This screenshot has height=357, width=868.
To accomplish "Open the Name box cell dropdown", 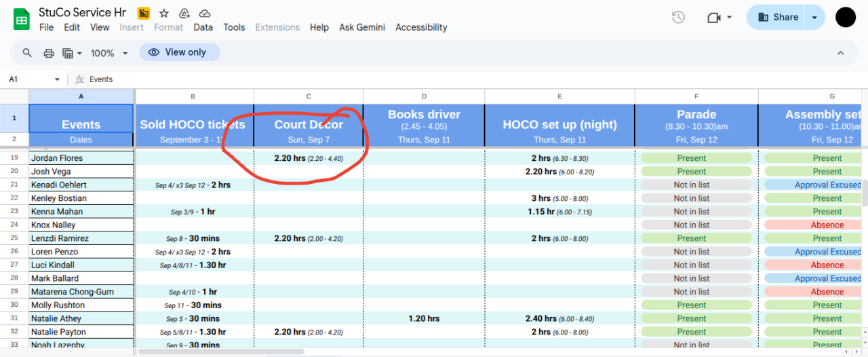I will coord(57,79).
